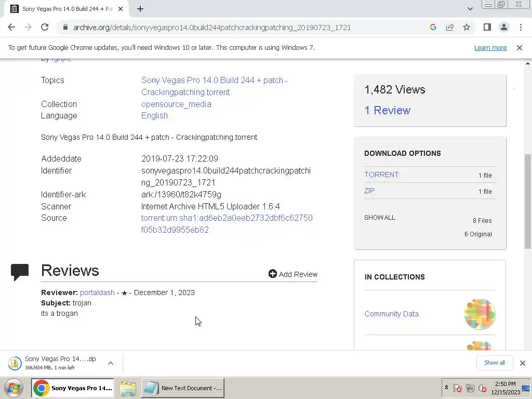This screenshot has height=399, width=532.
Task: Click 1 Review link in stats box
Action: click(x=388, y=110)
